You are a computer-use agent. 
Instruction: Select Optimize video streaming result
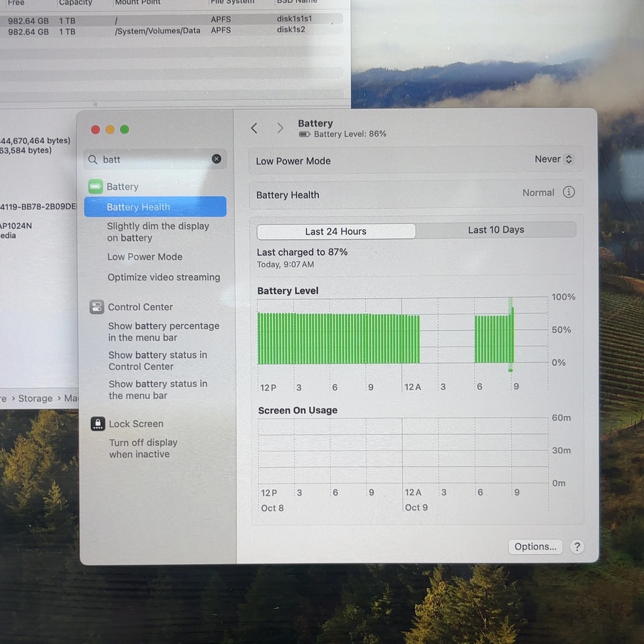(x=164, y=277)
